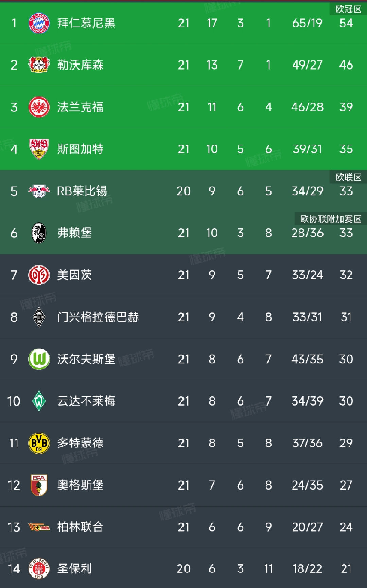The image size is (367, 588).
Task: Open the VfB Stuttgart club badge
Action: click(x=39, y=149)
